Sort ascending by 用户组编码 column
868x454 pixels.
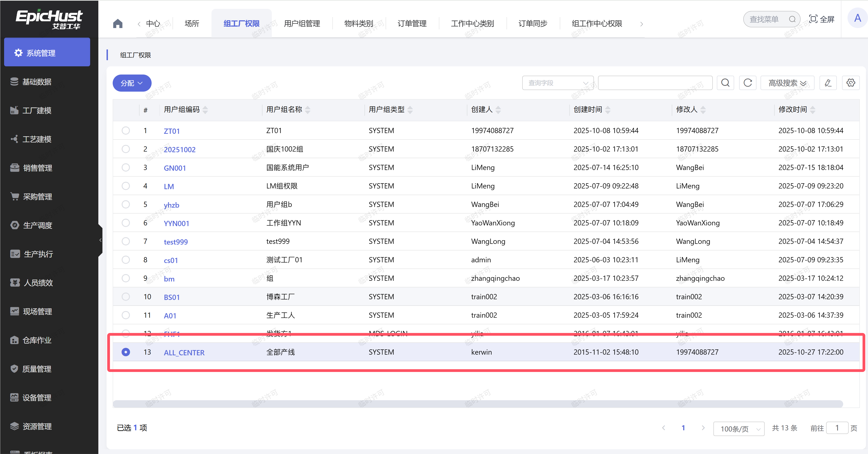[x=205, y=107]
